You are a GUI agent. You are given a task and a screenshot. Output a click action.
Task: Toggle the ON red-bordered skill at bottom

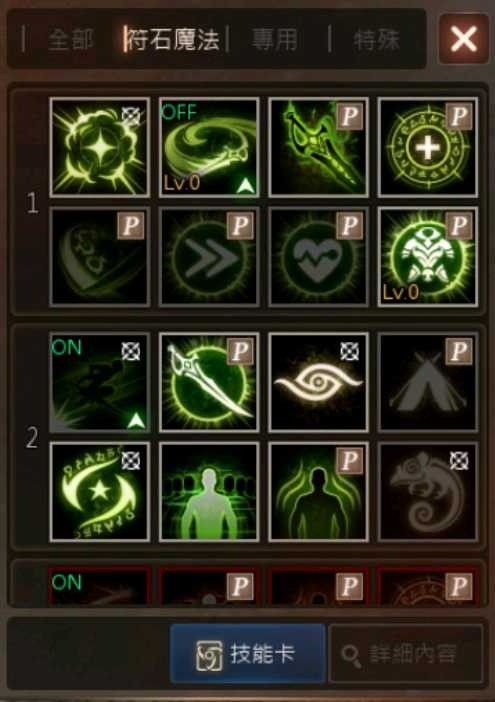[x=100, y=586]
